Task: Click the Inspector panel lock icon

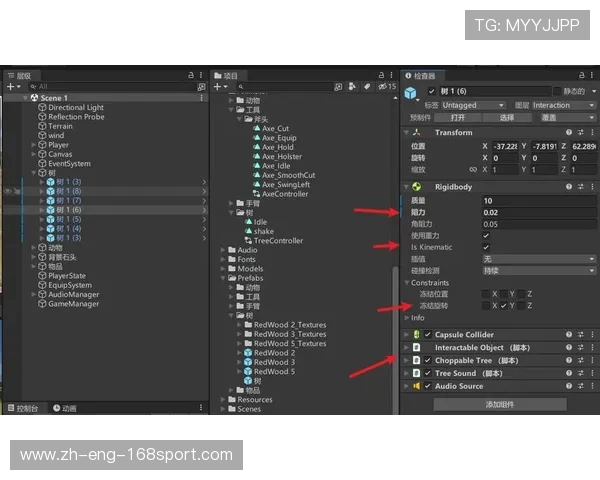Action: [x=582, y=75]
